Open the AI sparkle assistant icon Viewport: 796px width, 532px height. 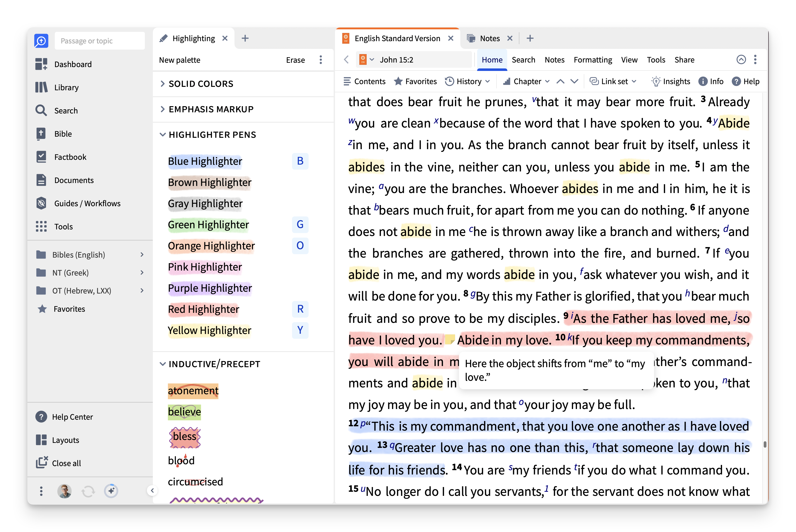point(111,491)
